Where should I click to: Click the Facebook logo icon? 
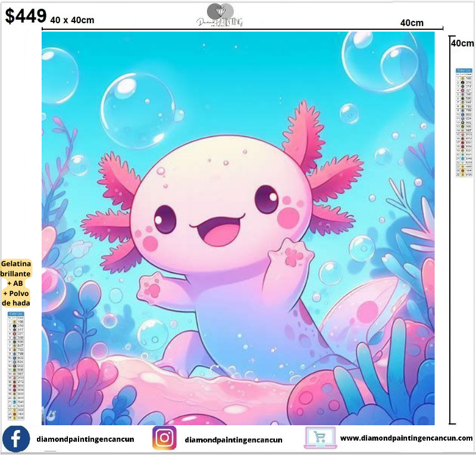pos(17,440)
